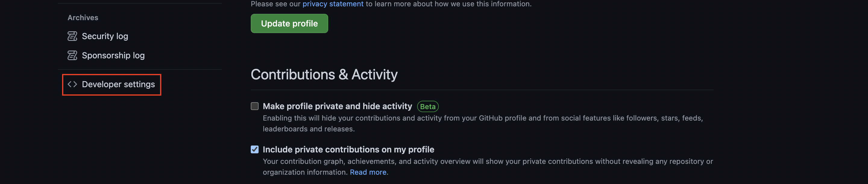The height and width of the screenshot is (184, 868).
Task: Click the contribution graph description text
Action: coord(488,167)
